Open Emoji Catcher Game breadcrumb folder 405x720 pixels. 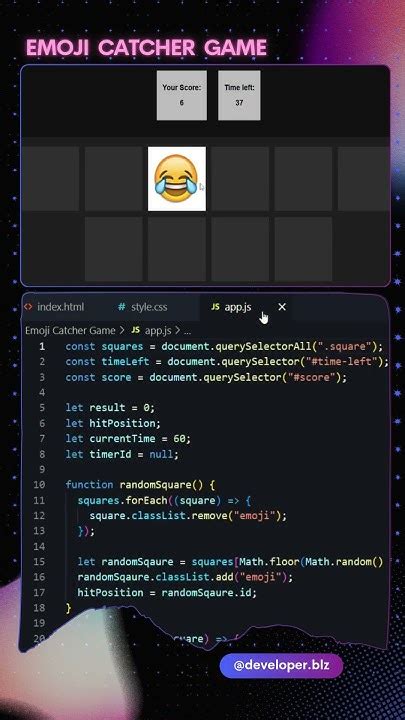(70, 330)
